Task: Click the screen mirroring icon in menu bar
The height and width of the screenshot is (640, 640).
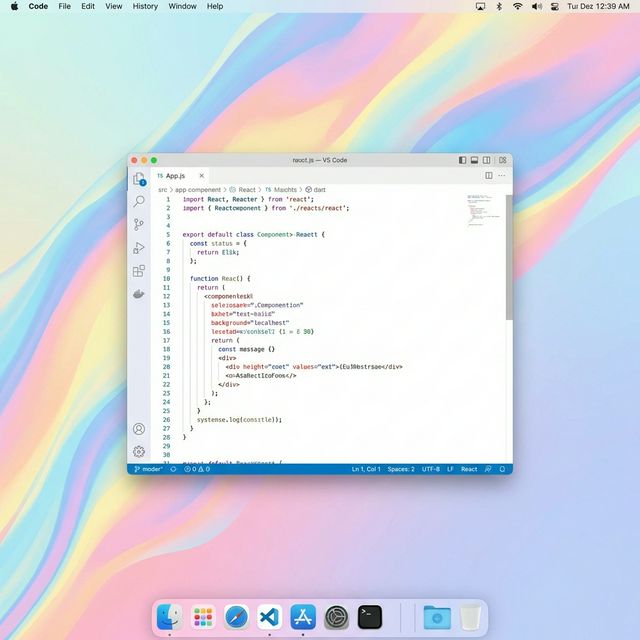Action: tap(480, 6)
